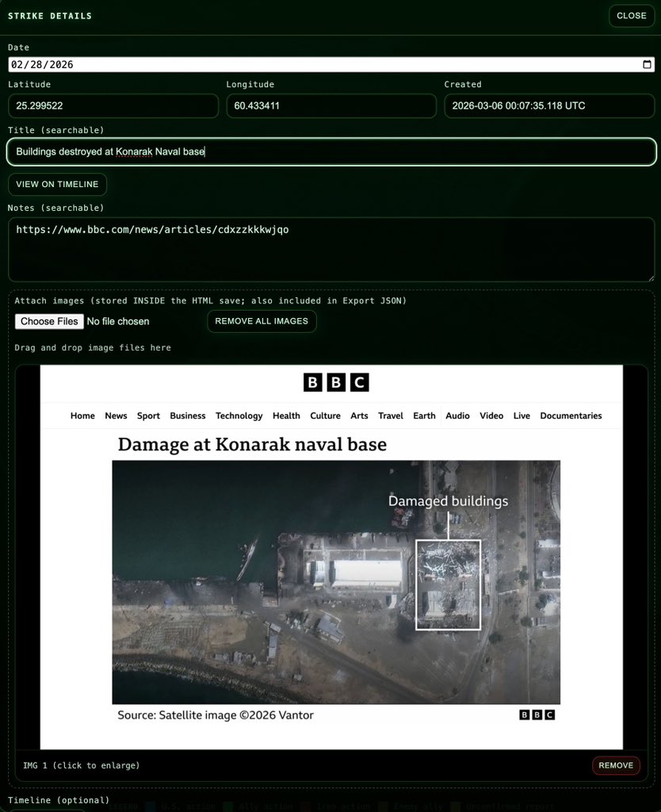The image size is (661, 812).
Task: Edit the Latitude value
Action: tap(113, 105)
